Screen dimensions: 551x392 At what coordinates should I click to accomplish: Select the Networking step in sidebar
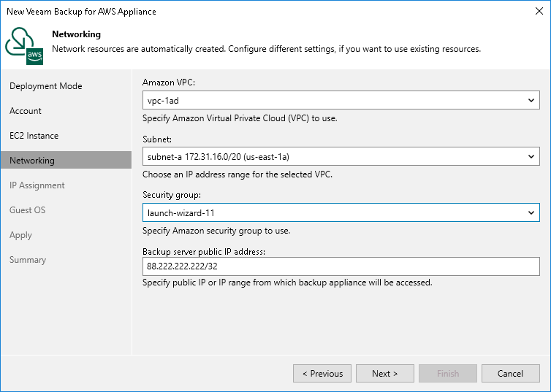click(32, 161)
